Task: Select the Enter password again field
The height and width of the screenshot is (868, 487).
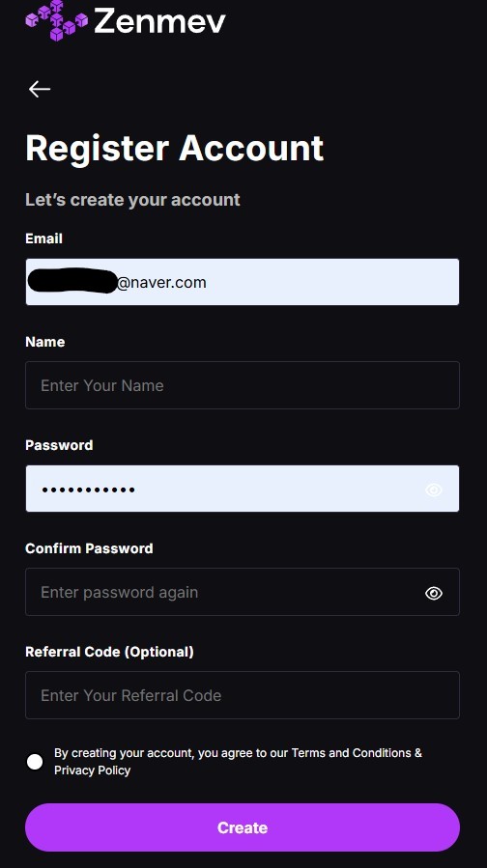Action: click(243, 592)
